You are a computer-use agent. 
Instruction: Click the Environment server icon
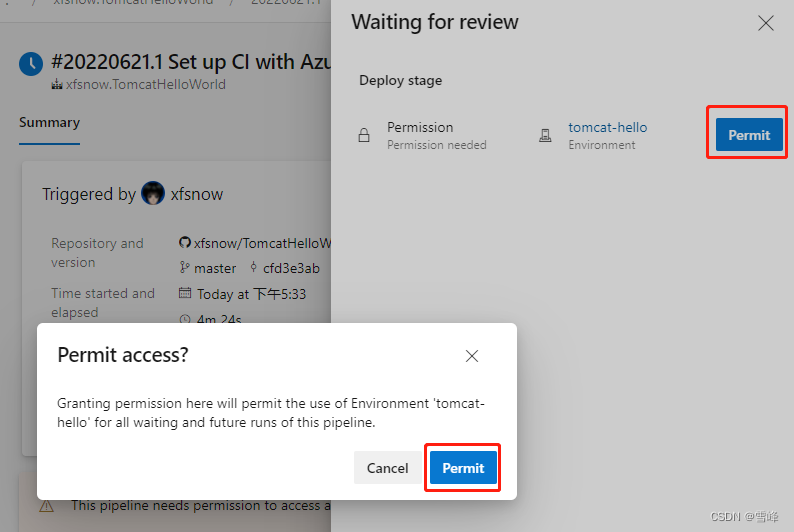coord(545,135)
